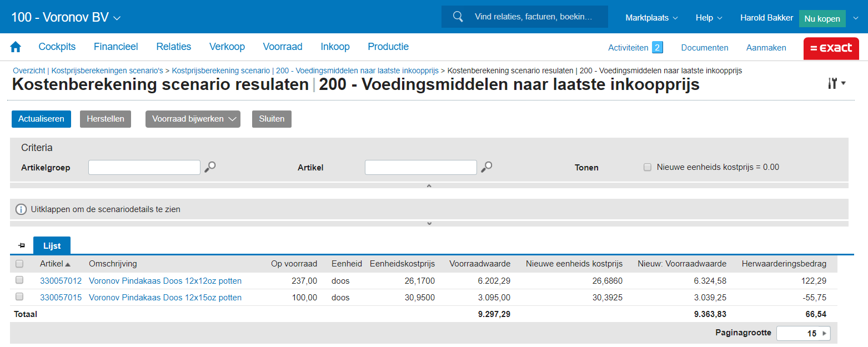Click the Op voorraad column header
The height and width of the screenshot is (347, 868).
294,264
